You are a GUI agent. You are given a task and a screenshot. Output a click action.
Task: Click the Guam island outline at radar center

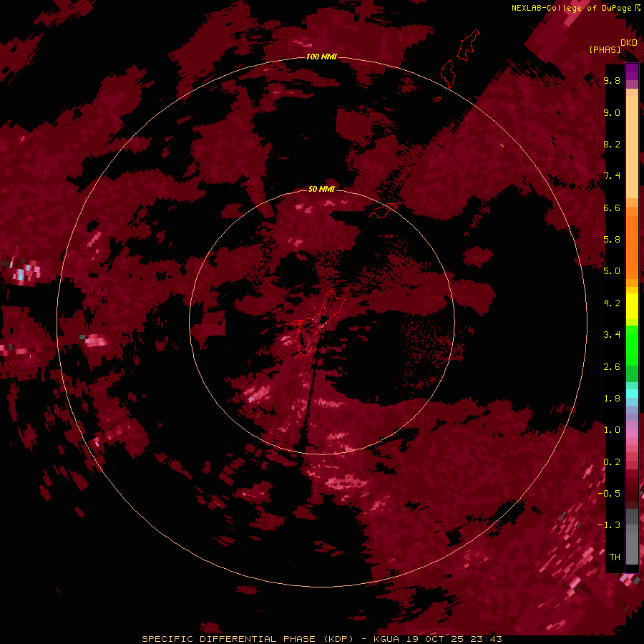coord(318,323)
